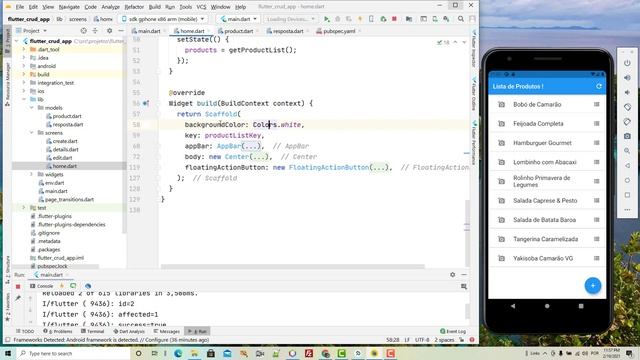The width and height of the screenshot is (640, 360).
Task: Stop process in Run panel
Action: [x=18, y=287]
